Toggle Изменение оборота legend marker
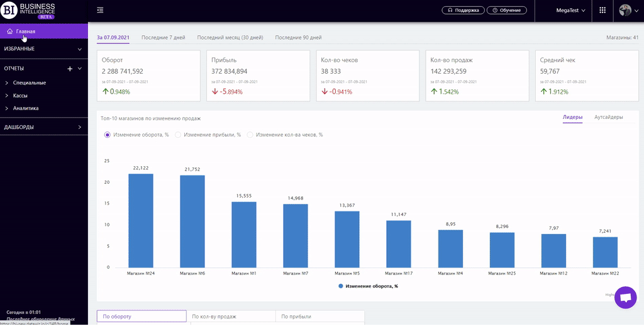 coord(341,286)
